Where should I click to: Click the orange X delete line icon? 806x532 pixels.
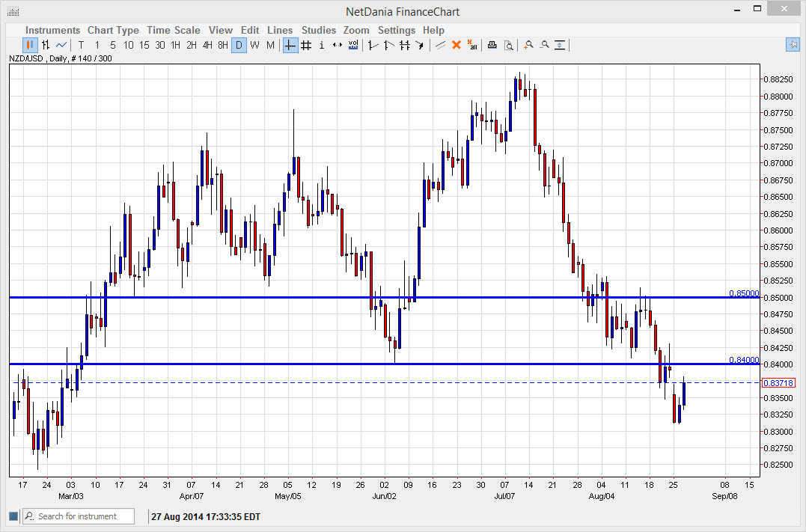pyautogui.click(x=456, y=45)
